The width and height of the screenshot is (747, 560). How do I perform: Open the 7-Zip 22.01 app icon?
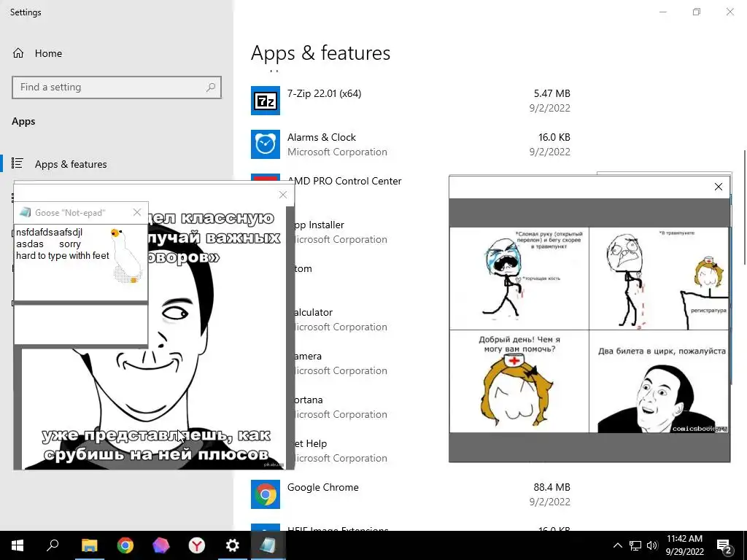[x=266, y=101]
